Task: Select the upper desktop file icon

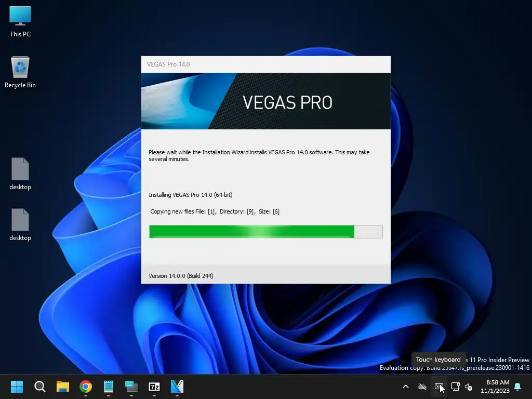Action: 20,174
